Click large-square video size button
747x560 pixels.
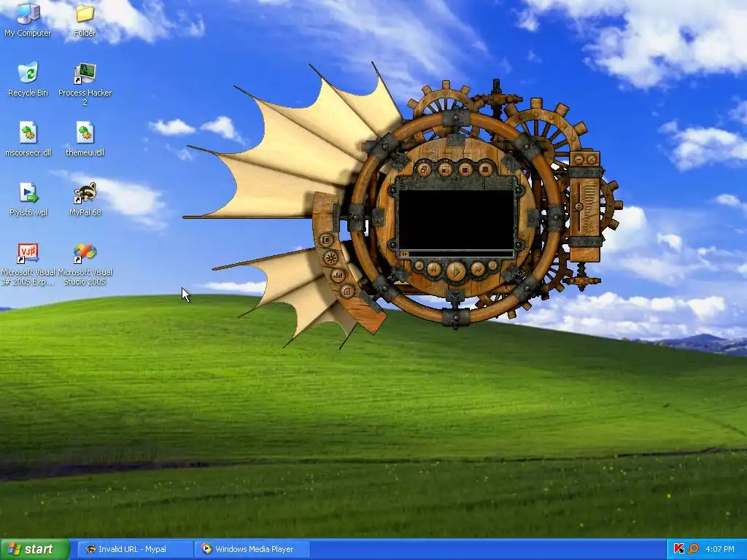[x=465, y=169]
